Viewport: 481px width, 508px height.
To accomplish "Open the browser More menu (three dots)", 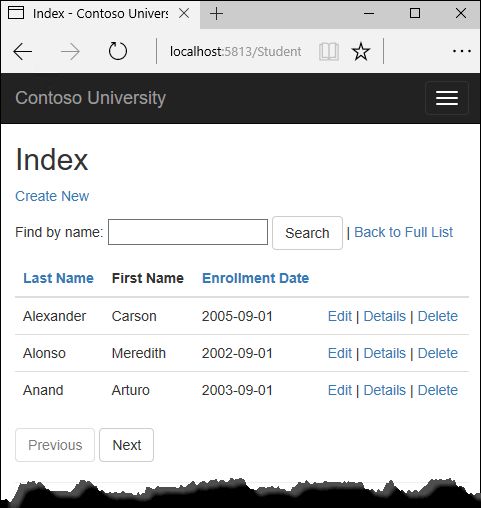I will pos(462,51).
